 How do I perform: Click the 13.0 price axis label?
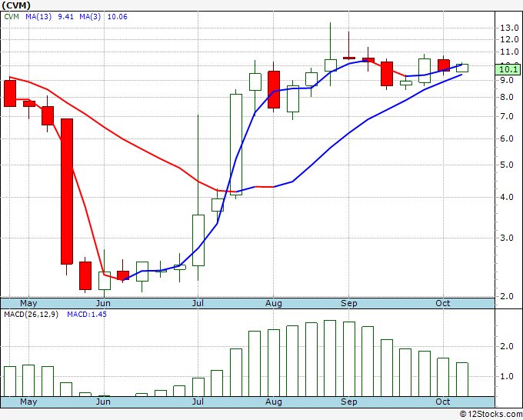pos(509,28)
